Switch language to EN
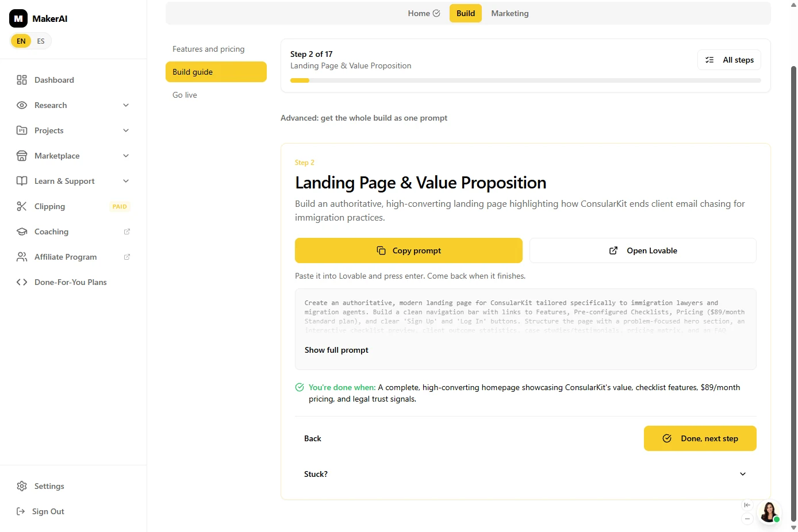The height and width of the screenshot is (532, 798). pos(21,41)
